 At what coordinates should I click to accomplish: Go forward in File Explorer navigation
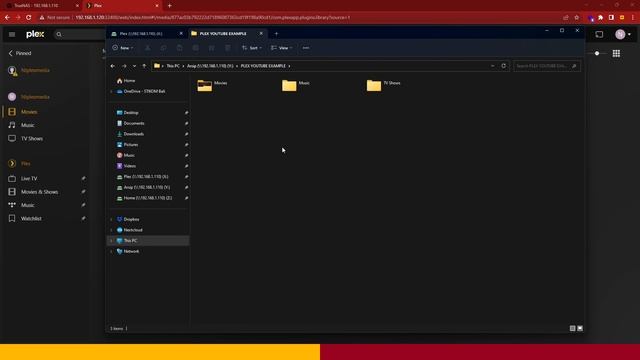tap(124, 66)
